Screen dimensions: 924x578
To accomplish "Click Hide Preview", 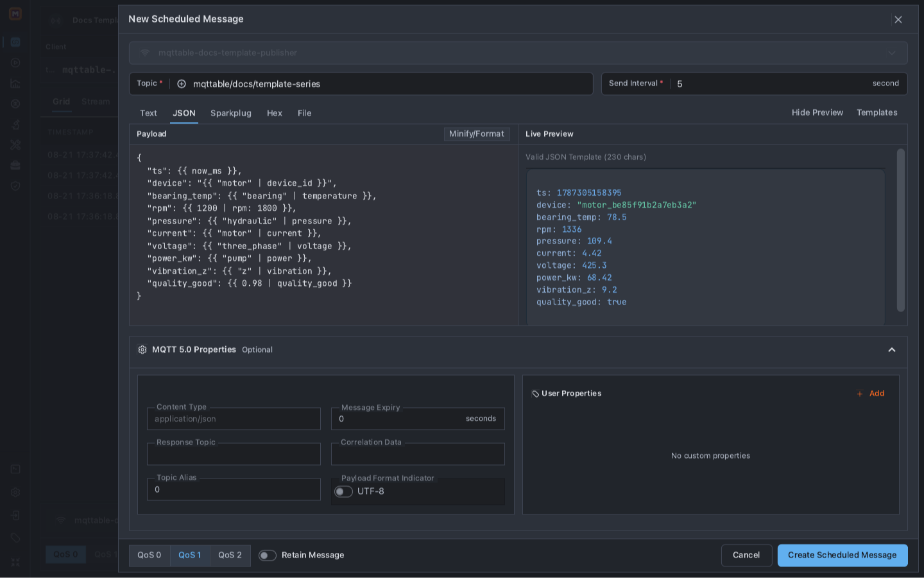I will [817, 112].
